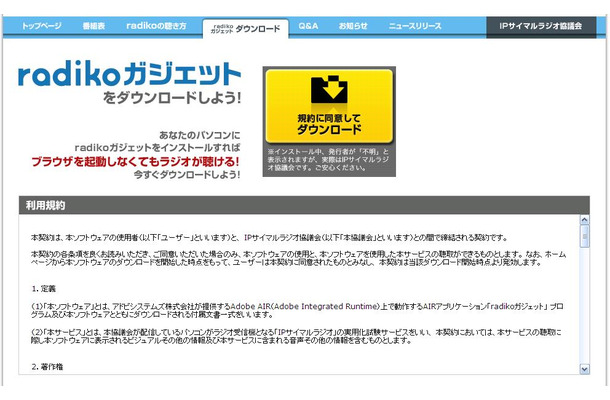Click the scroll up arrow of terms box
Image resolution: width=610 pixels, height=400 pixels.
(x=584, y=220)
